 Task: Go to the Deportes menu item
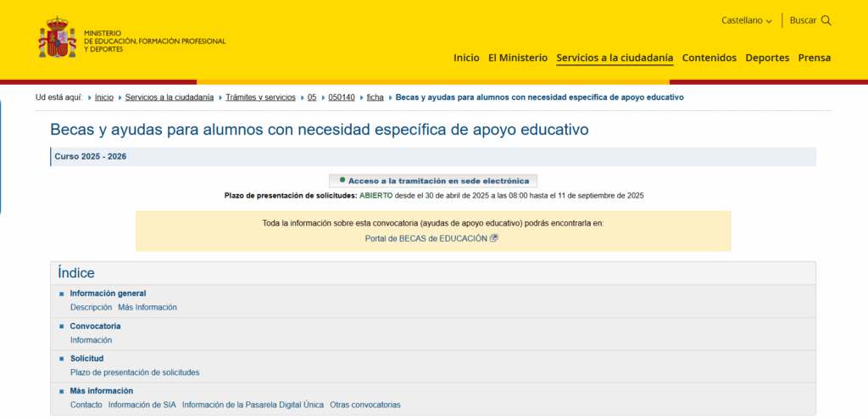coord(767,58)
